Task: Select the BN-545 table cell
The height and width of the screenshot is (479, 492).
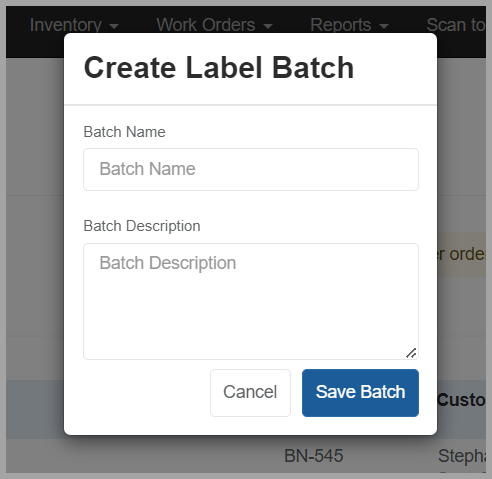Action: [314, 456]
